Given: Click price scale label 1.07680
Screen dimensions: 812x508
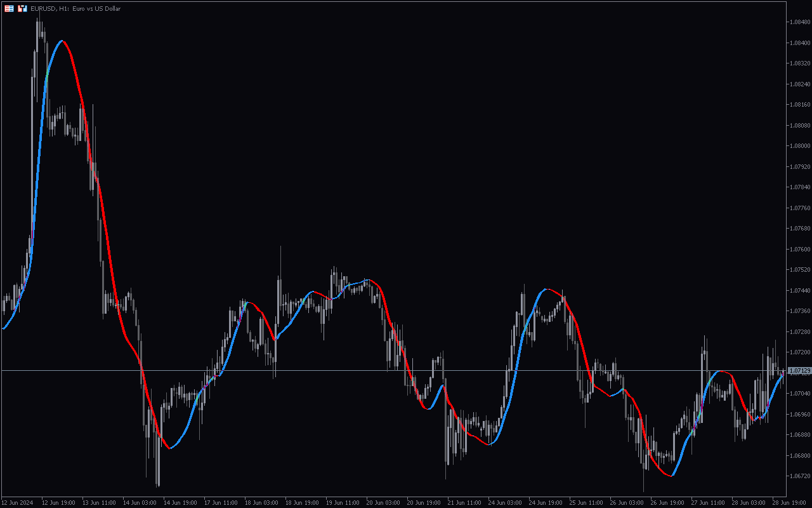Looking at the screenshot, I should coord(800,229).
